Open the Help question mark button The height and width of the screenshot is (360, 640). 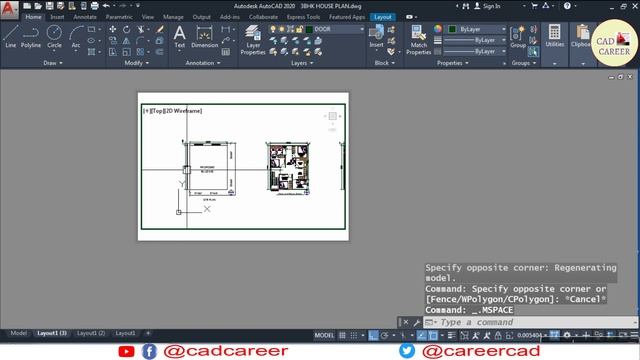567,6
